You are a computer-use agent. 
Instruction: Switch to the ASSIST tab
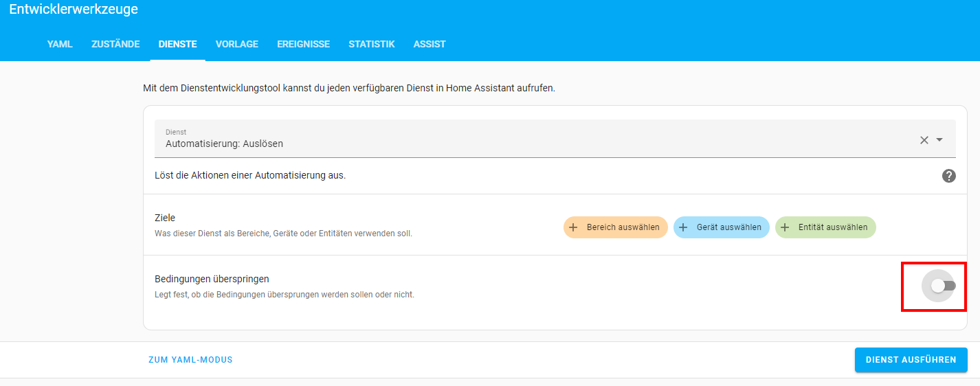pos(430,44)
